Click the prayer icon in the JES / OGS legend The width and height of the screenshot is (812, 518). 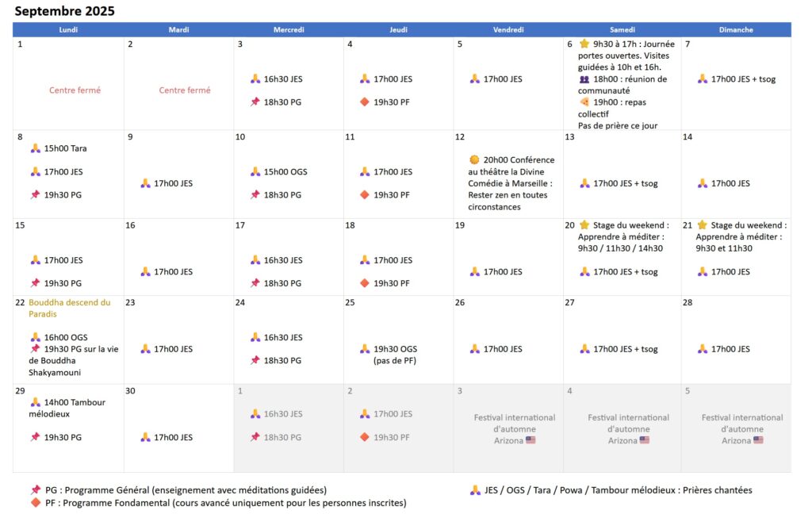tap(475, 489)
